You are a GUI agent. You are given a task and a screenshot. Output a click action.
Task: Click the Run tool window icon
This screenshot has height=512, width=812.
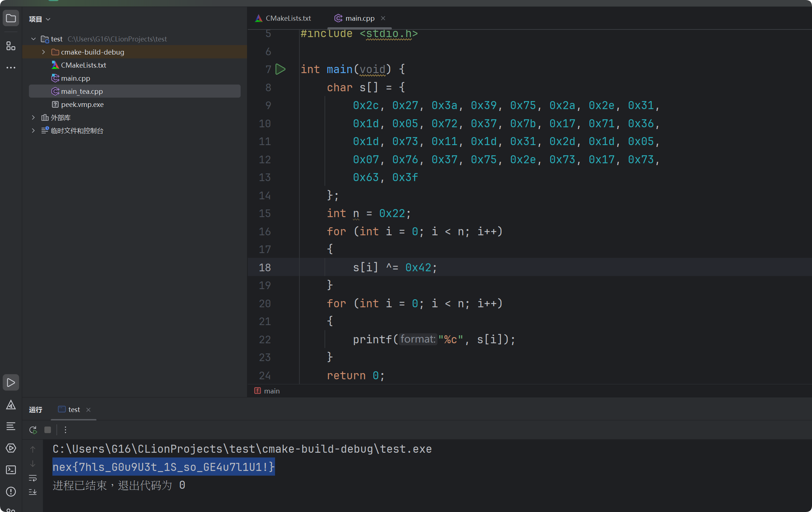tap(11, 383)
